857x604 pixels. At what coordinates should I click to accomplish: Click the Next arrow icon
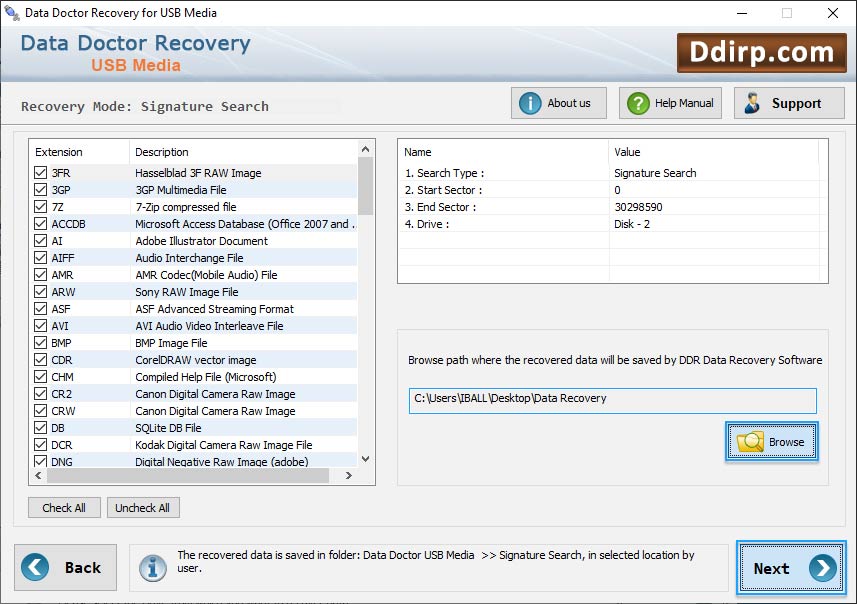823,568
